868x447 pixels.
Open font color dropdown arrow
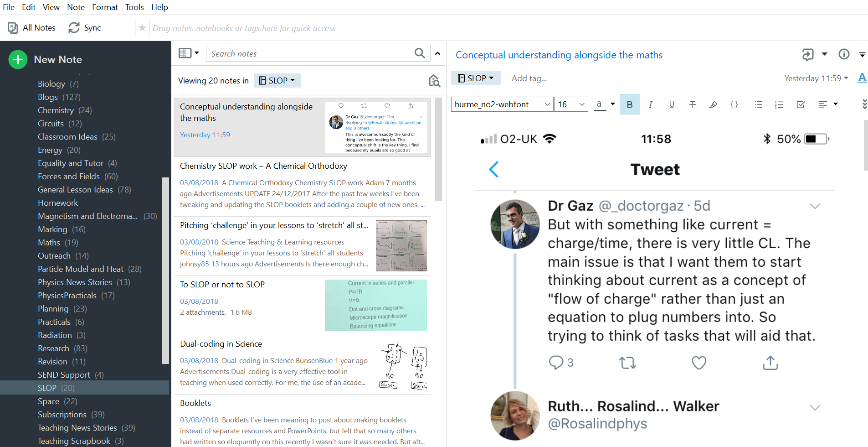tap(613, 104)
